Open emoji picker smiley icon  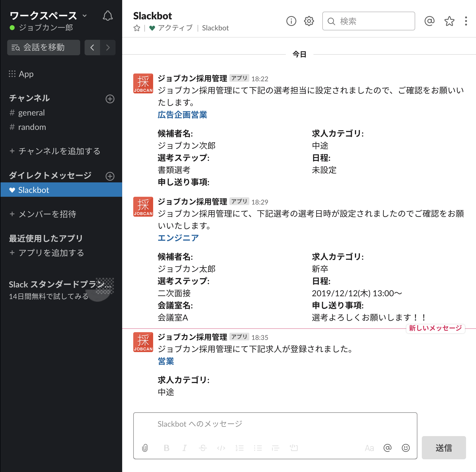click(x=406, y=448)
